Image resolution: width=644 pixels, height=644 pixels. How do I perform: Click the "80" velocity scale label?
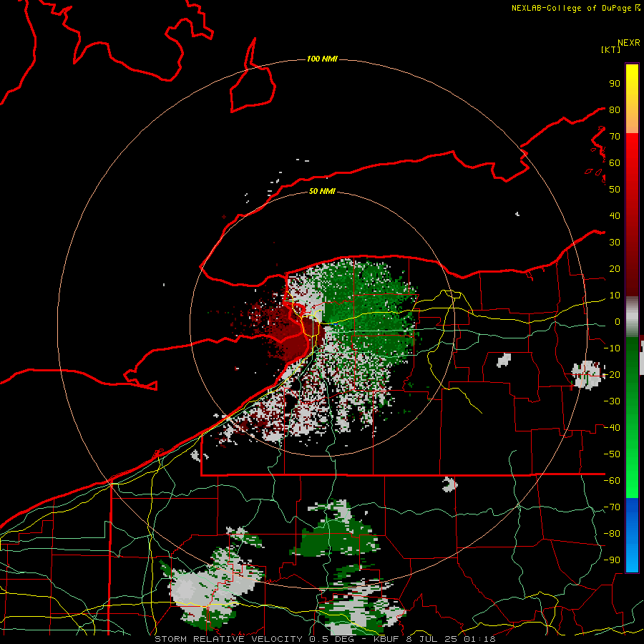point(615,110)
